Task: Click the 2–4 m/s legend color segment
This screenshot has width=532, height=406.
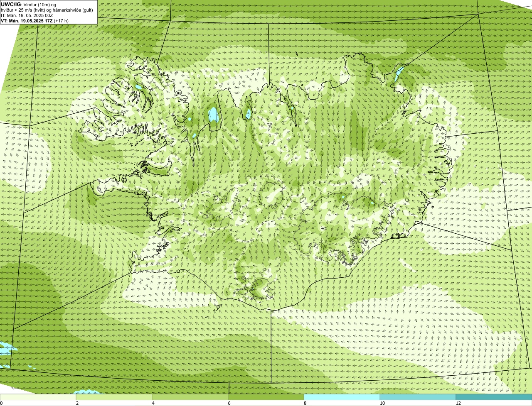Action: tap(114, 397)
